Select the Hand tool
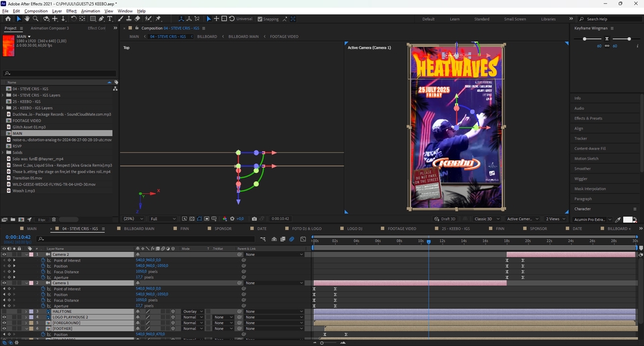The width and height of the screenshot is (644, 346). pos(27,19)
